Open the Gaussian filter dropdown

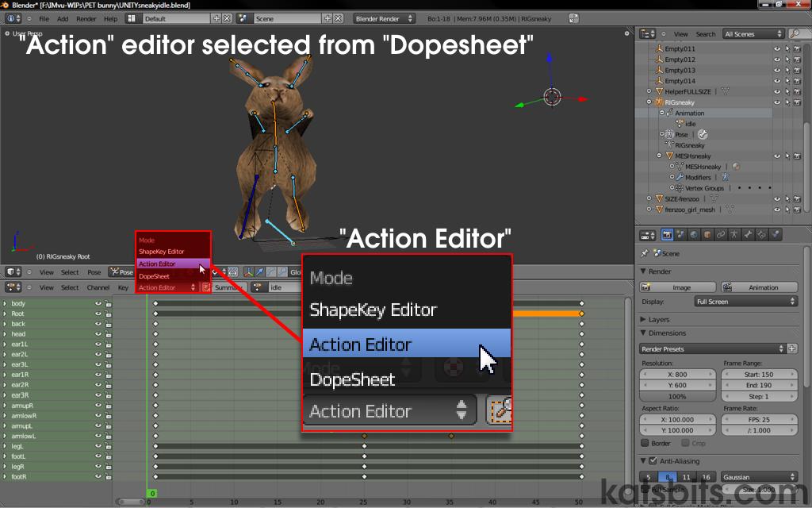[759, 477]
